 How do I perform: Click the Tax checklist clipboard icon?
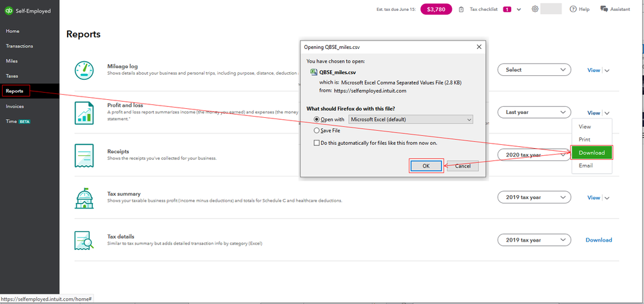[x=461, y=9]
